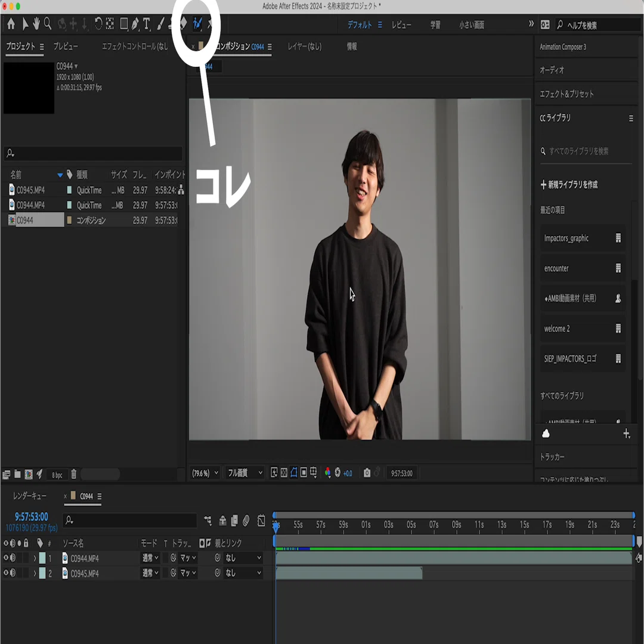
Task: Select the Horizontal Type tool
Action: pyautogui.click(x=146, y=24)
